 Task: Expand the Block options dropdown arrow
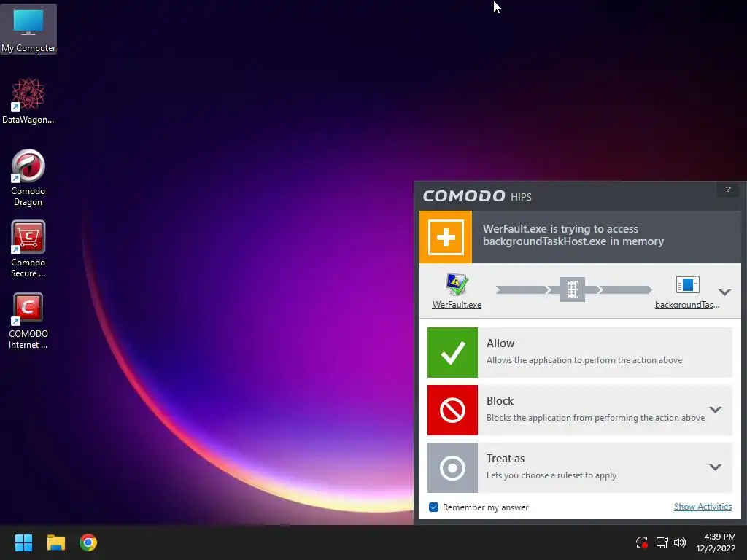[x=715, y=410]
